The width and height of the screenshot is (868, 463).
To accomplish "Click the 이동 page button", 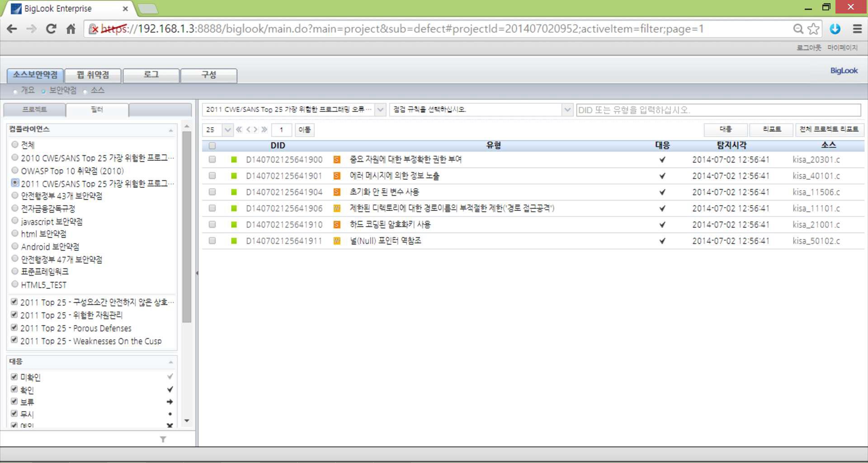I will 305,130.
